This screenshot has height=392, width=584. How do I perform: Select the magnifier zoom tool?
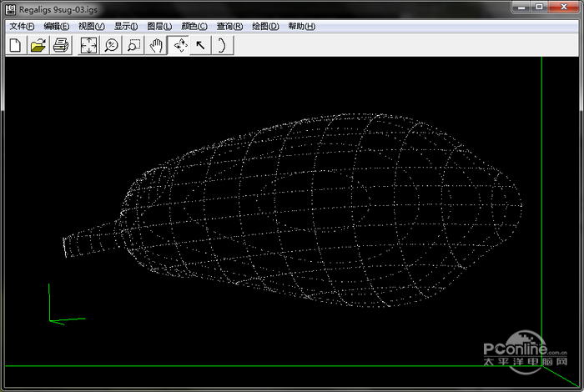coord(111,46)
